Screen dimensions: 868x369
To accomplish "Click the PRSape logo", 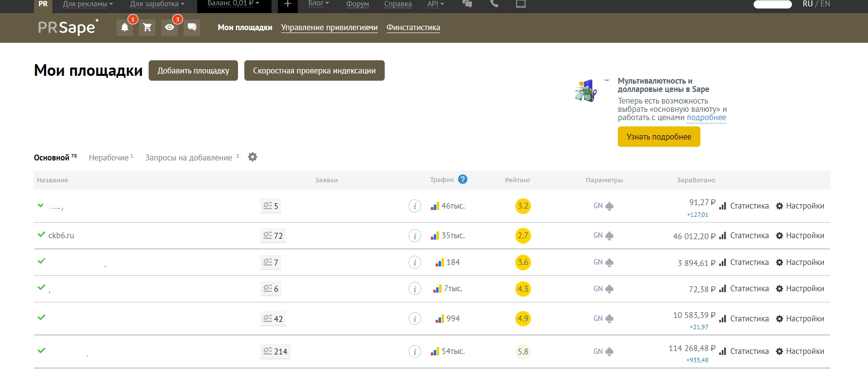I will pos(68,27).
